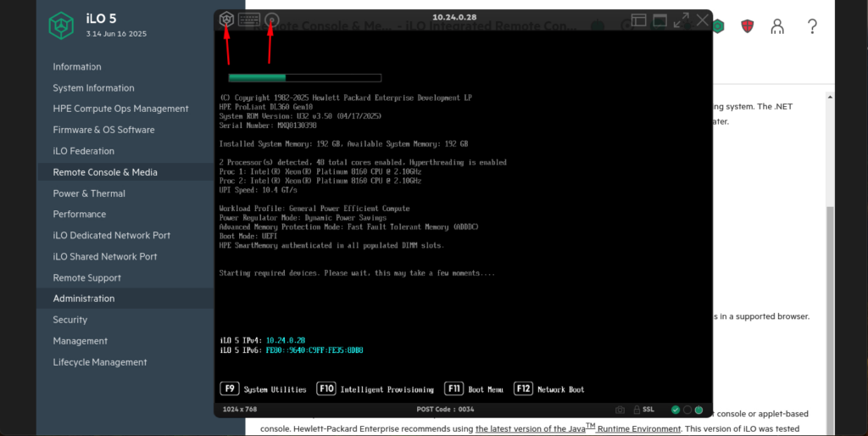
Task: Click the 1024 x 768 resolution label
Action: click(240, 410)
